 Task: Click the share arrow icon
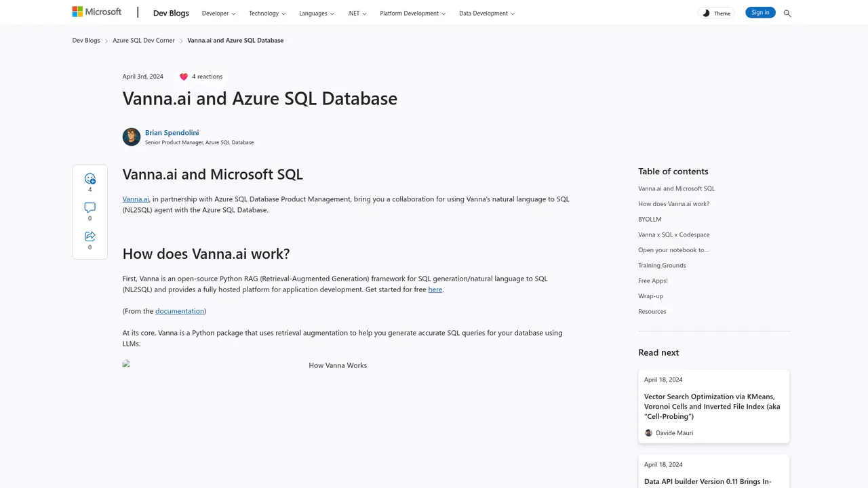(90, 237)
